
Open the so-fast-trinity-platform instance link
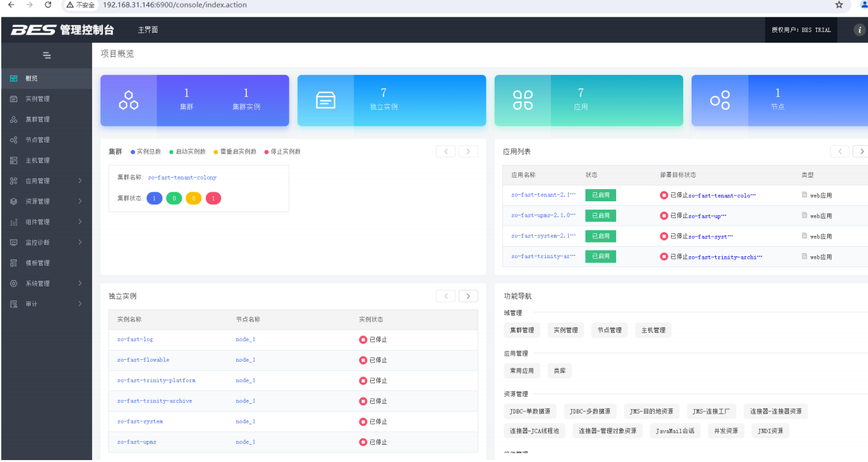point(156,380)
